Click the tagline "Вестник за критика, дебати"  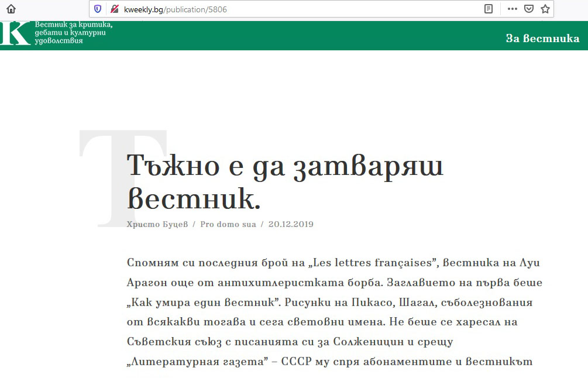click(73, 29)
